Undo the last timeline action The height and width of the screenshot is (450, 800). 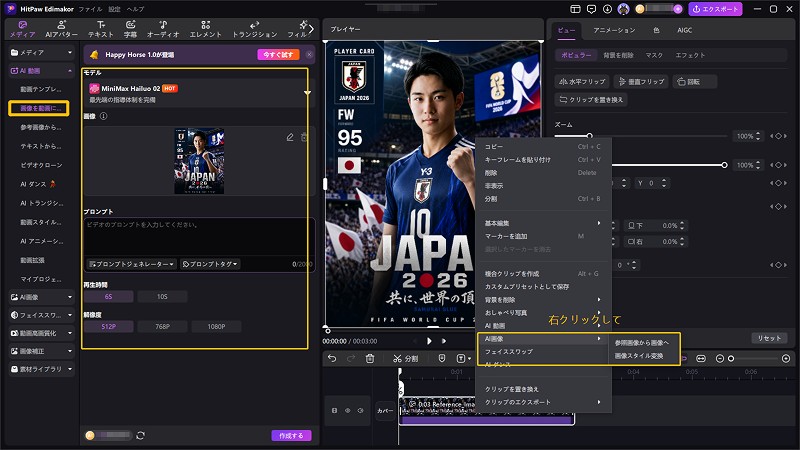332,359
